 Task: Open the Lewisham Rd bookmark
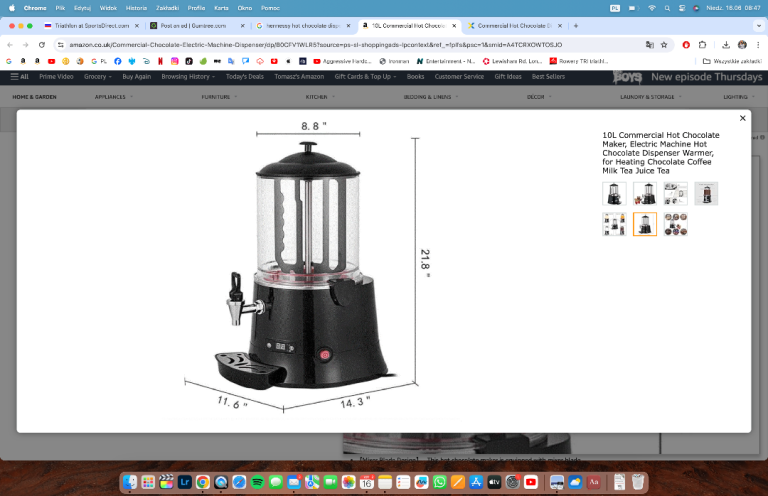512,61
